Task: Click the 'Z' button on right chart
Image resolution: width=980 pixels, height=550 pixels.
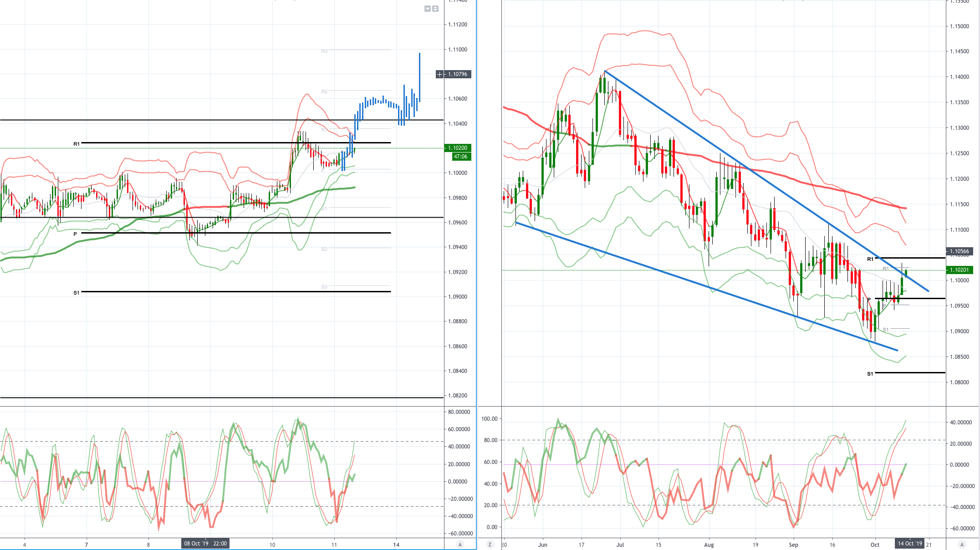Action: pos(490,545)
